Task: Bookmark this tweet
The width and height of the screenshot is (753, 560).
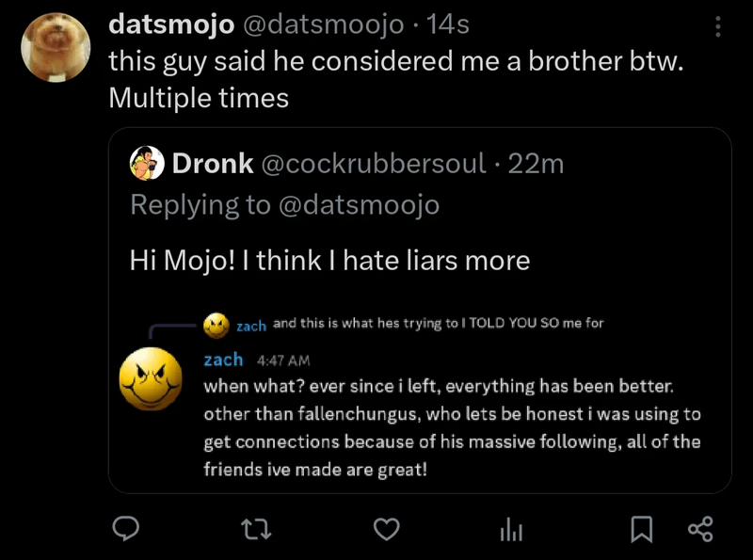Action: pyautogui.click(x=641, y=530)
